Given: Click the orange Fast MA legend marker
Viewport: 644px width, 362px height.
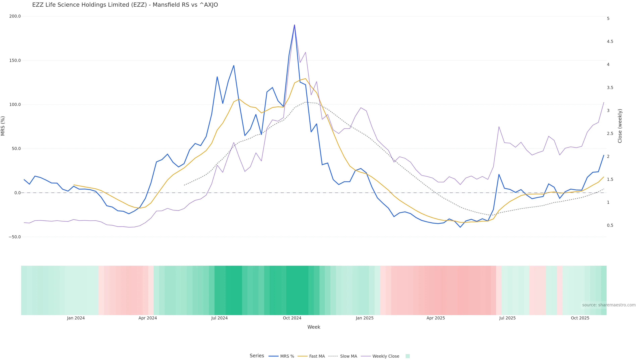Looking at the screenshot, I should click(x=303, y=356).
